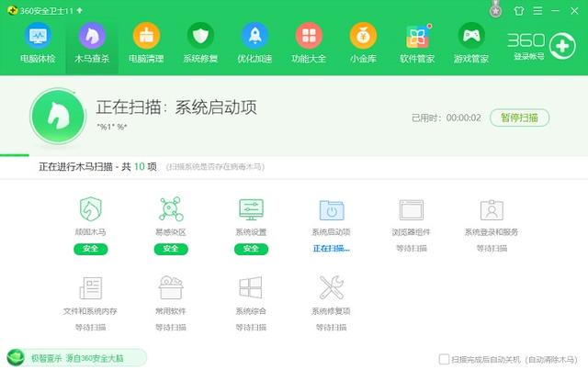
Task: Open the skin shirt icon
Action: 518,11
